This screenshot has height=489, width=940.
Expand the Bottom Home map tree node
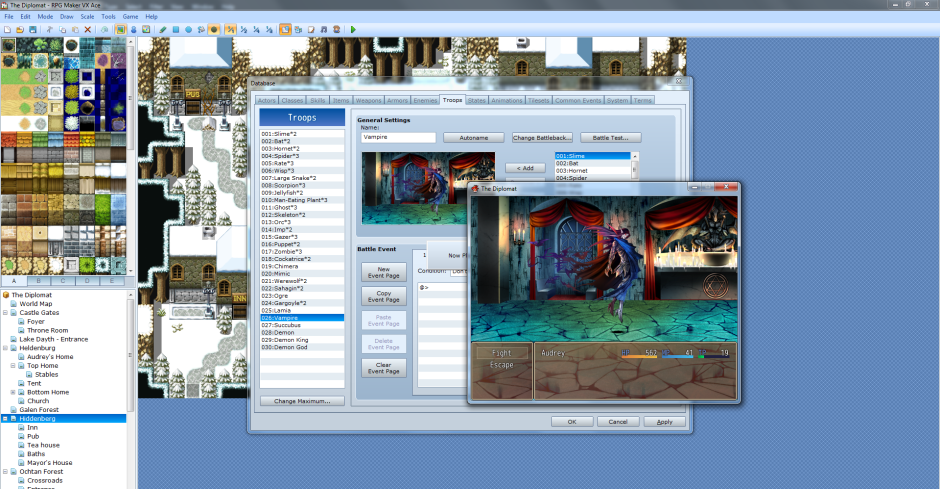point(13,393)
